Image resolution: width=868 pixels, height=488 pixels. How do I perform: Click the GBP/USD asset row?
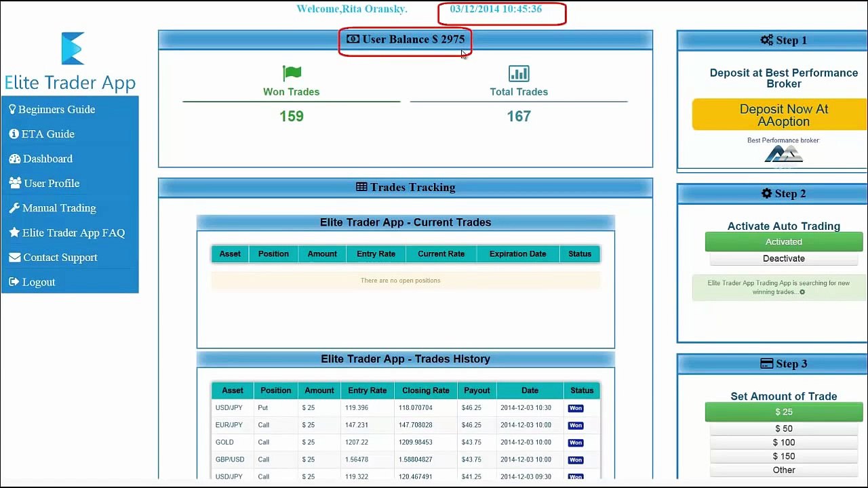tap(230, 460)
